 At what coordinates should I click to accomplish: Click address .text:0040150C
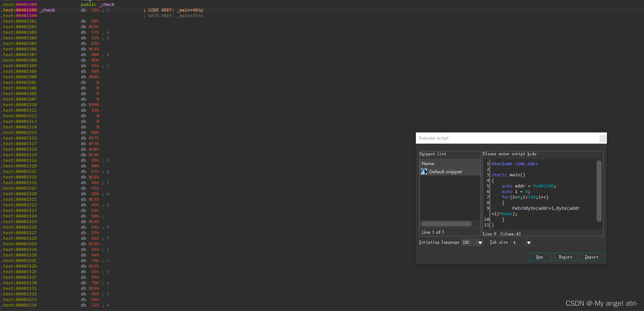[x=19, y=82]
